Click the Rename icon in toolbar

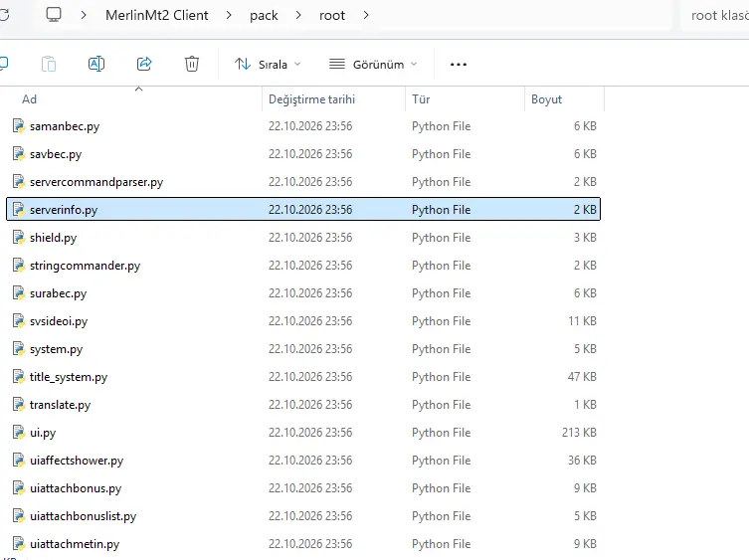[96, 64]
